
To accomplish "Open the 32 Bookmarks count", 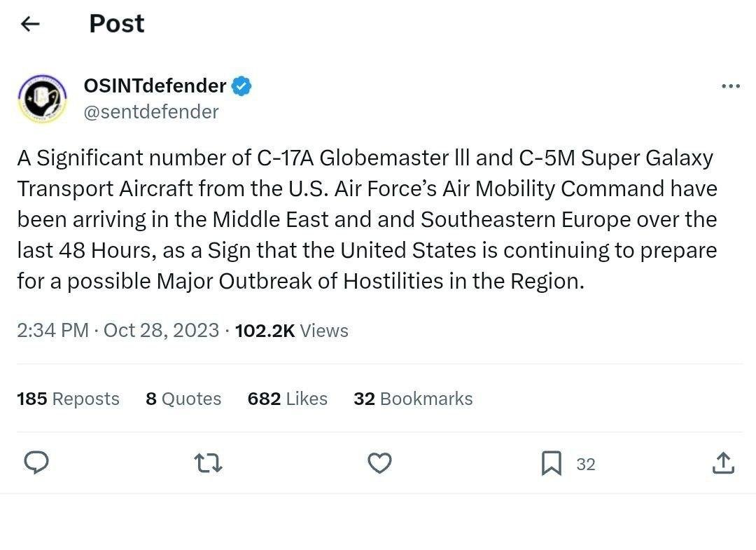I will pos(413,399).
